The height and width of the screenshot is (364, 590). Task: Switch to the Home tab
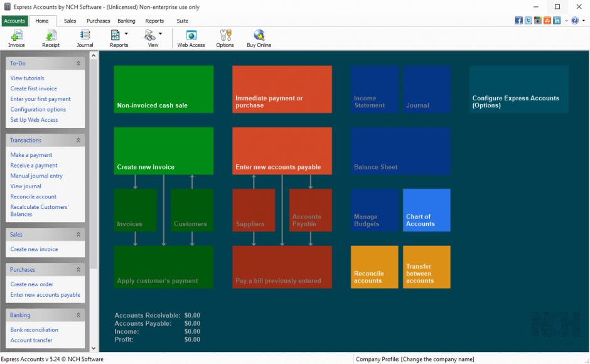pyautogui.click(x=42, y=21)
